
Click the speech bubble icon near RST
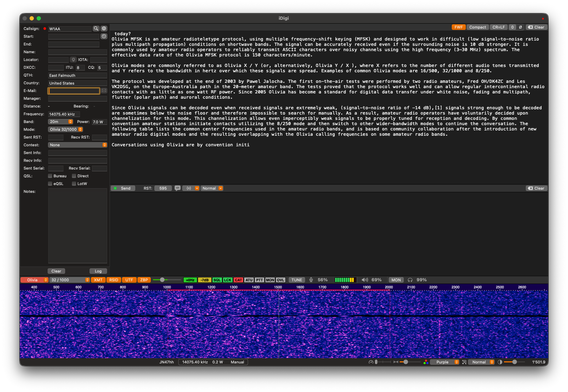click(x=177, y=188)
